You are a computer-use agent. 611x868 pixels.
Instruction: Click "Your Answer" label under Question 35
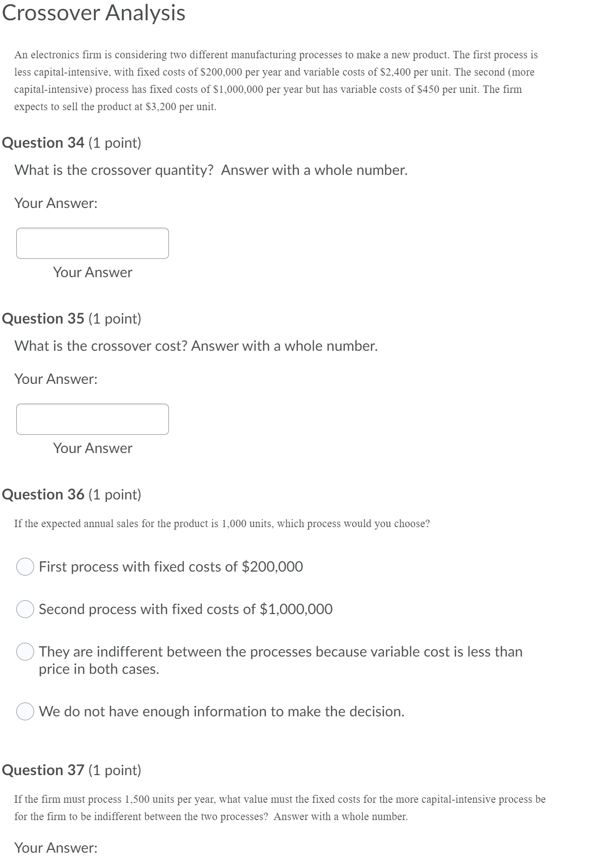coord(92,449)
